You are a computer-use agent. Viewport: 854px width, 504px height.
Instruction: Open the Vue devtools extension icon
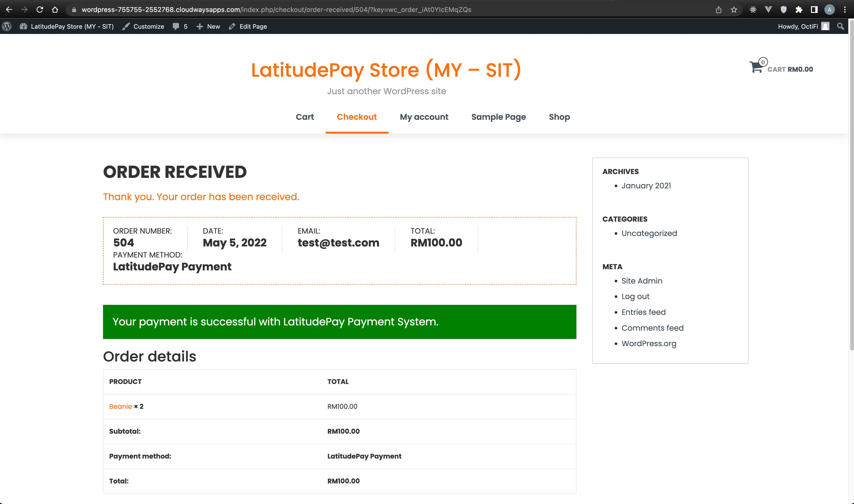coord(768,10)
